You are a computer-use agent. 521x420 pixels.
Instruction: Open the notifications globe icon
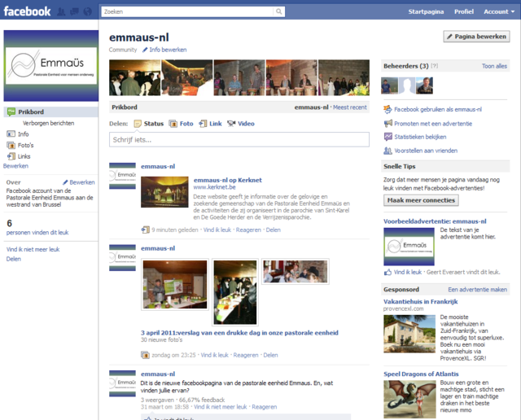point(87,11)
